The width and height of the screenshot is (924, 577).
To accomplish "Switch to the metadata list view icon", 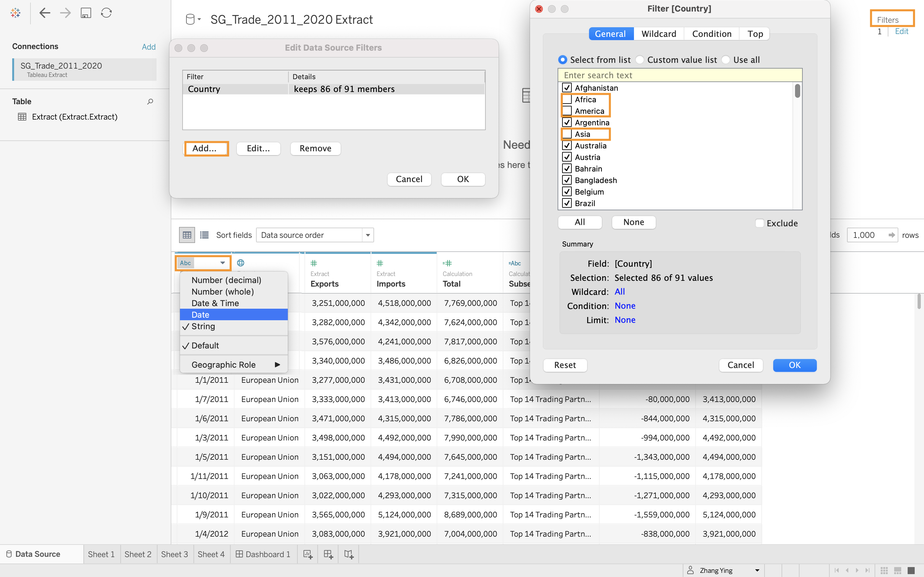I will click(x=204, y=235).
